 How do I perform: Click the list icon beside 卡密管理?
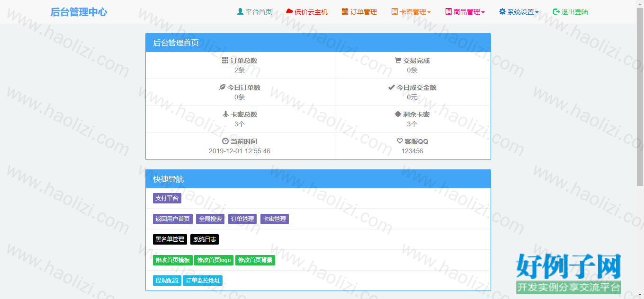coord(394,11)
